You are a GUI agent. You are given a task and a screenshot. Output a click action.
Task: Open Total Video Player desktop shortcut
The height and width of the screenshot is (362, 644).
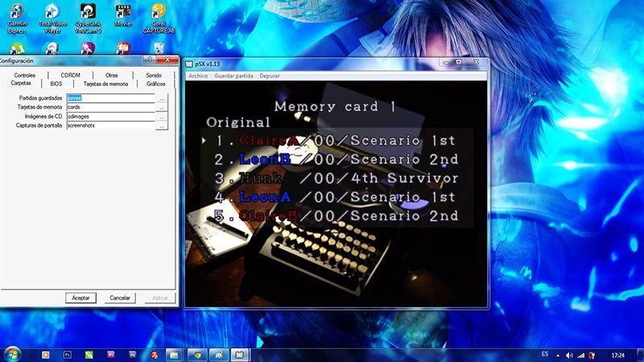coord(52,19)
